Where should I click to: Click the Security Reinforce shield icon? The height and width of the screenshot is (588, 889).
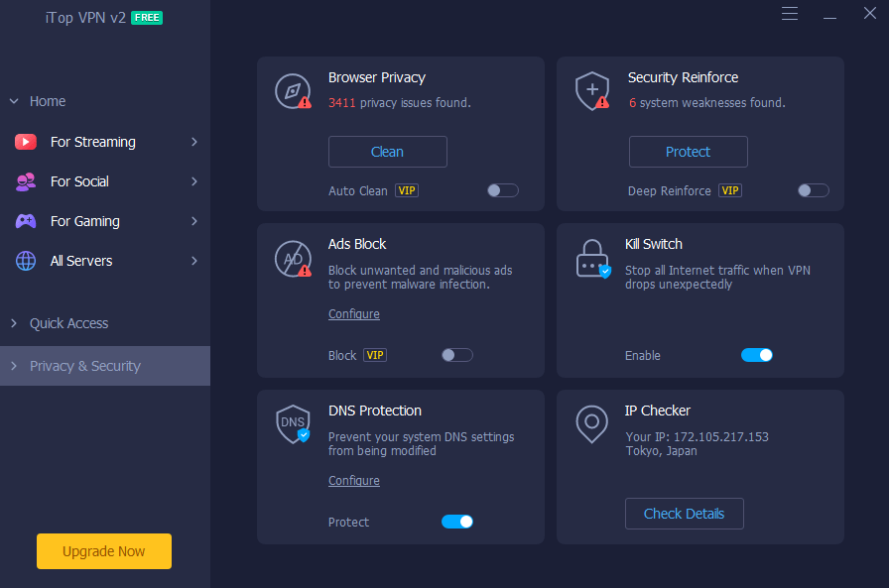tap(592, 91)
